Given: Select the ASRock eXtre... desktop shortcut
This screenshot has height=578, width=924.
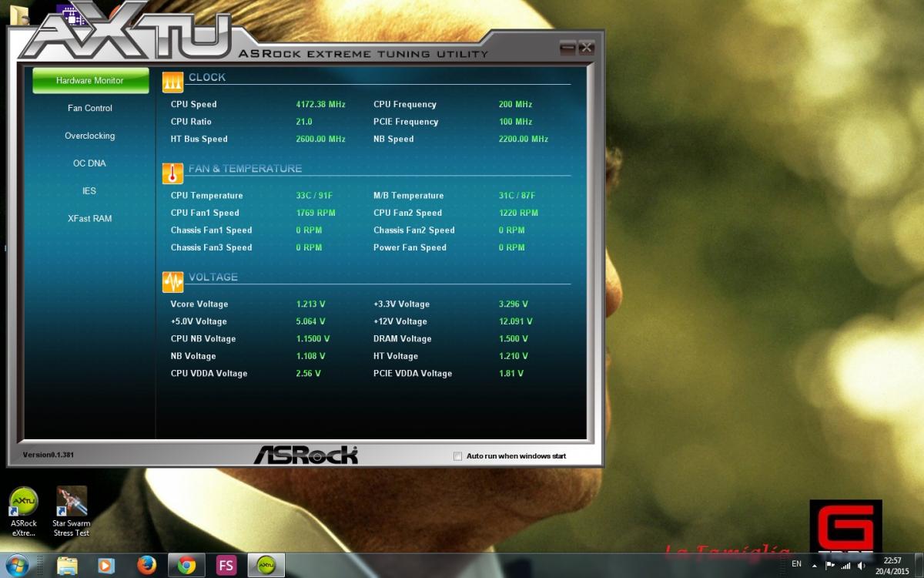Looking at the screenshot, I should tap(24, 512).
